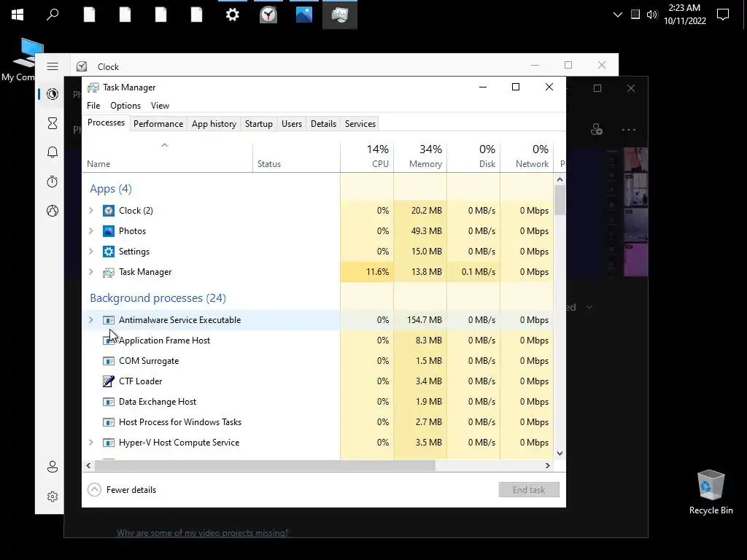The image size is (747, 560).
Task: Select the CTF Loader process icon
Action: pyautogui.click(x=109, y=381)
